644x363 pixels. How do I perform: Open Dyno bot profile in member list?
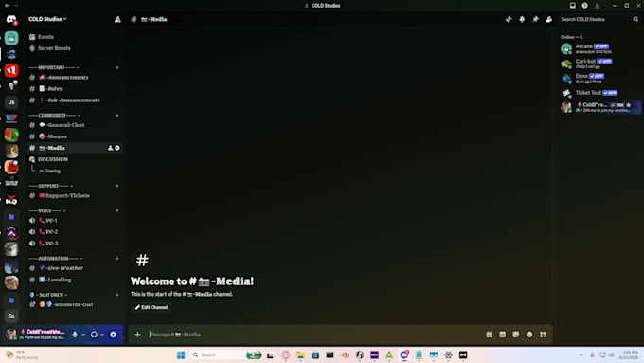tap(599, 78)
